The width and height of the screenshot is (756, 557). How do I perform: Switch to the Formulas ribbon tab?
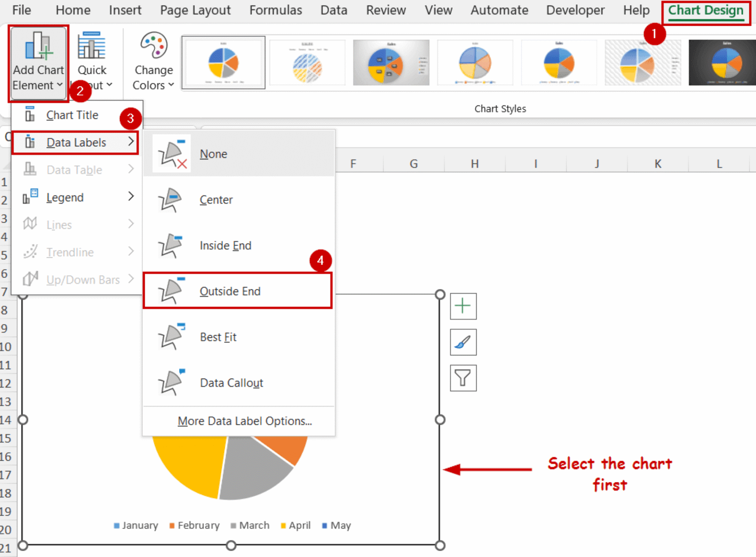click(275, 10)
